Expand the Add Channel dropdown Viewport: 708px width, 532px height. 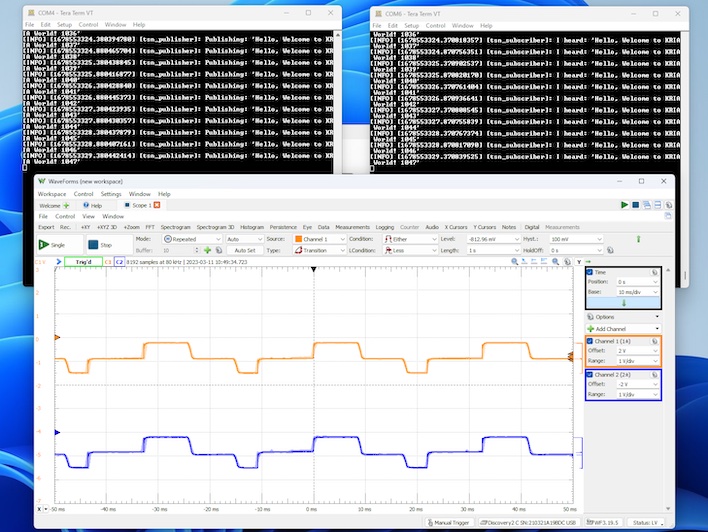click(x=623, y=329)
